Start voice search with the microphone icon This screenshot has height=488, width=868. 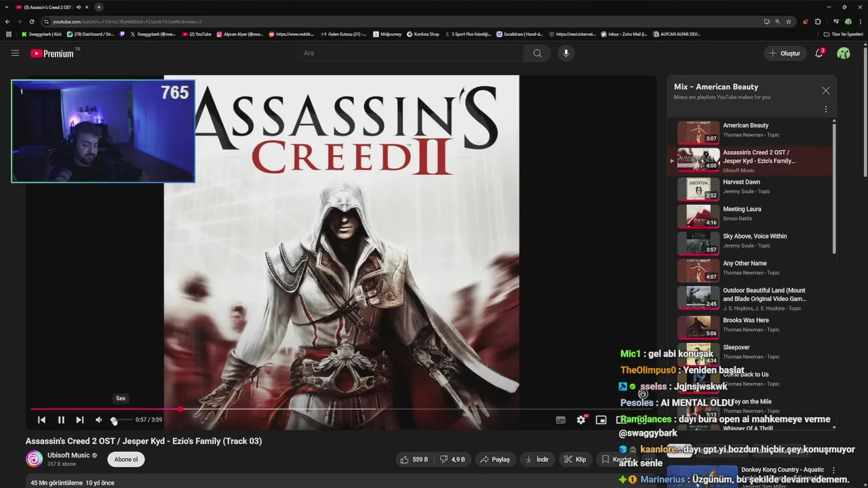tap(566, 53)
